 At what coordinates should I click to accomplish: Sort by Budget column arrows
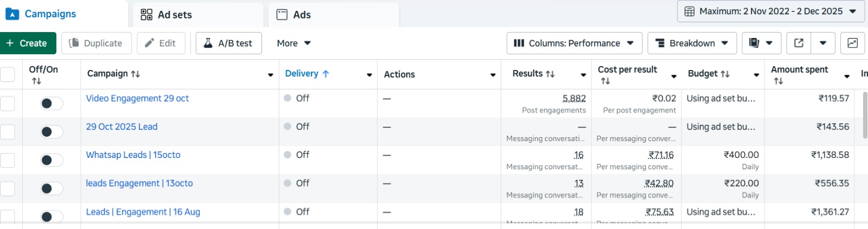(x=725, y=74)
